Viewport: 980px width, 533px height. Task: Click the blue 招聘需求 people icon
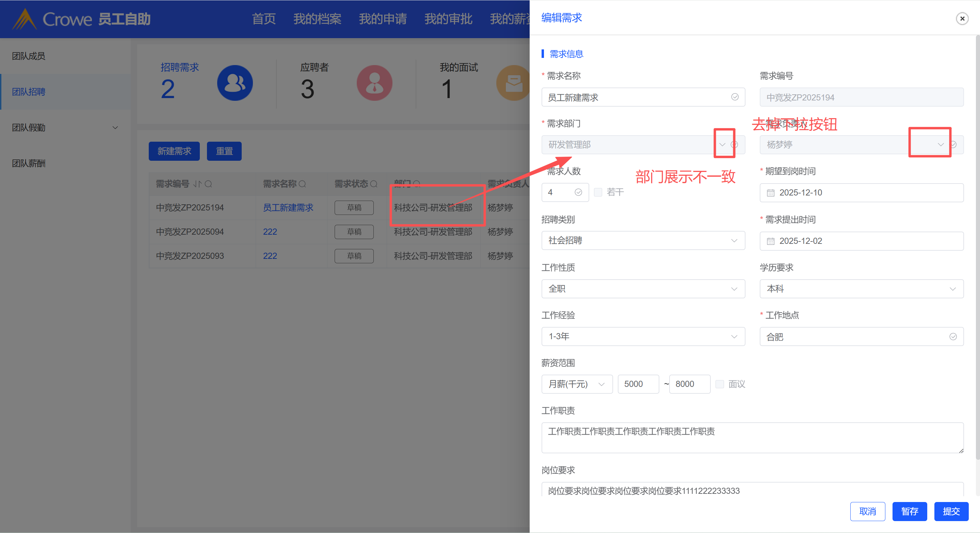pyautogui.click(x=235, y=83)
